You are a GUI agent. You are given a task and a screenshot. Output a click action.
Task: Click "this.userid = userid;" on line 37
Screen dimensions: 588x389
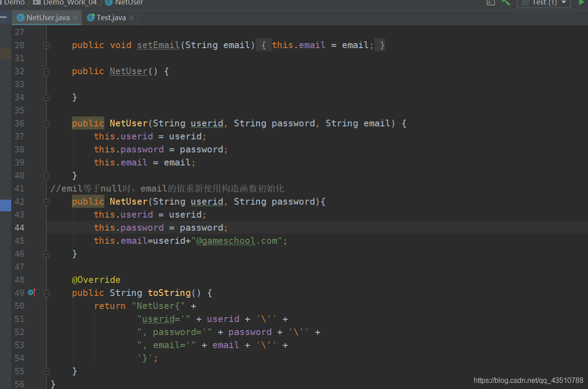pos(150,136)
